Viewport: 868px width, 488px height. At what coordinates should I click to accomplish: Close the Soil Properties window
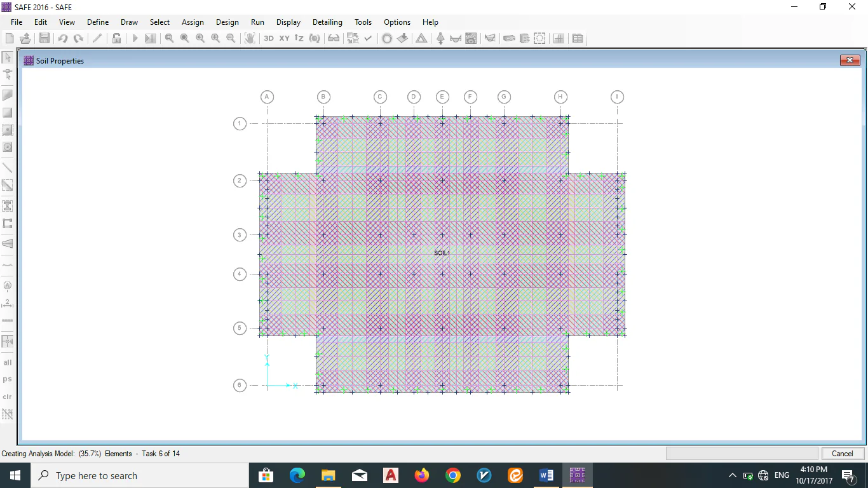point(850,60)
